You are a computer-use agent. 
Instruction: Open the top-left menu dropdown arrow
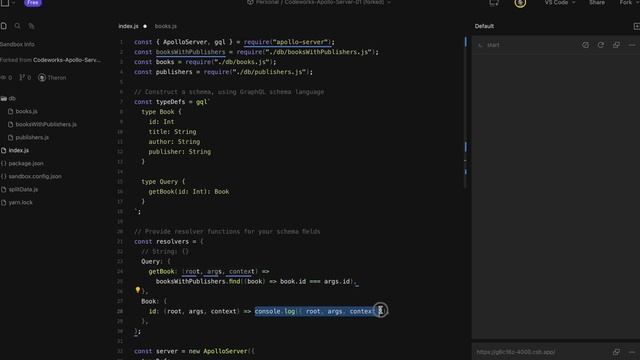pos(13,2)
